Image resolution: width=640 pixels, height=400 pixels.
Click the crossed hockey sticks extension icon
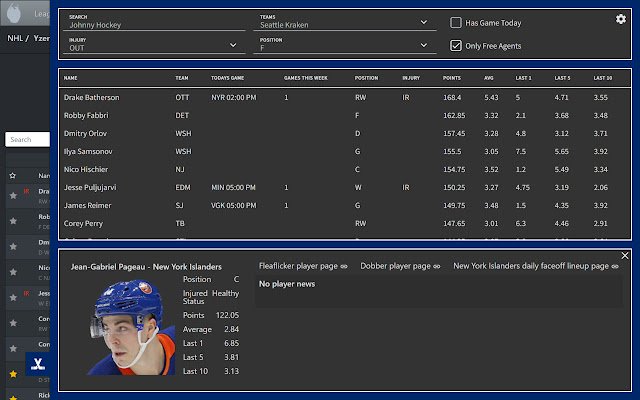[x=38, y=364]
